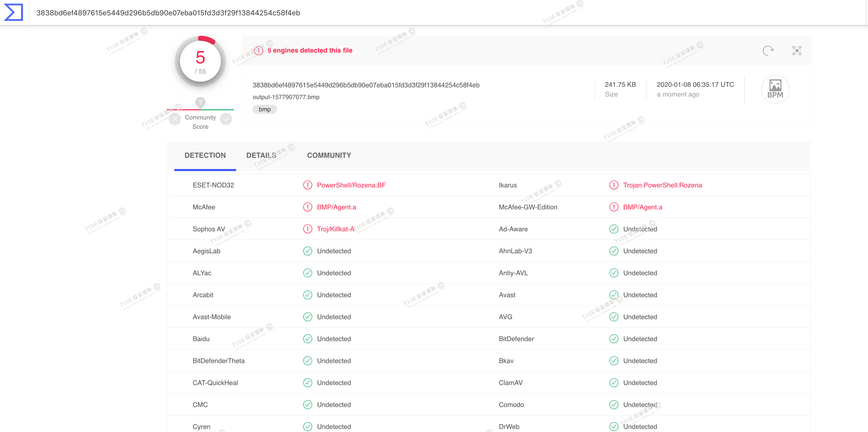Click the BMP file type icon
This screenshot has width=868, height=432.
775,89
